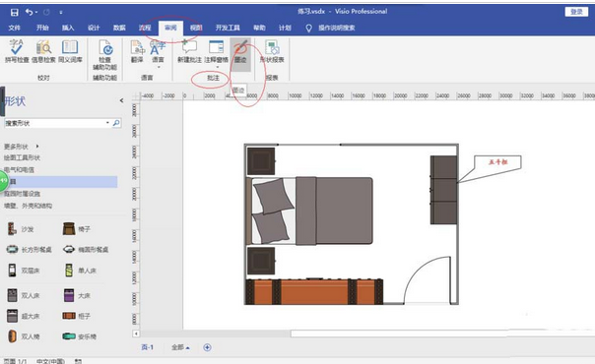The width and height of the screenshot is (595, 364).
Task: Open the 语言 language dropdown
Action: coord(158,54)
